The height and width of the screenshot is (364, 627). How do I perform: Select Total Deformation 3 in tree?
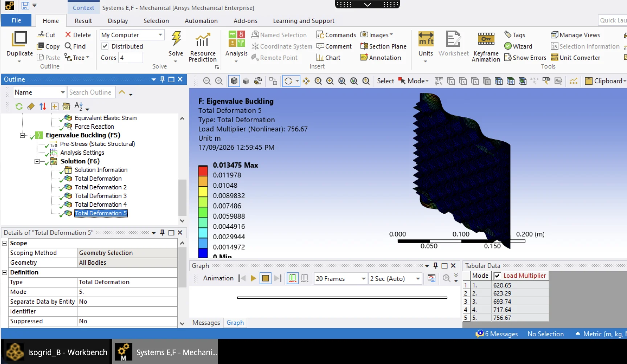101,196
